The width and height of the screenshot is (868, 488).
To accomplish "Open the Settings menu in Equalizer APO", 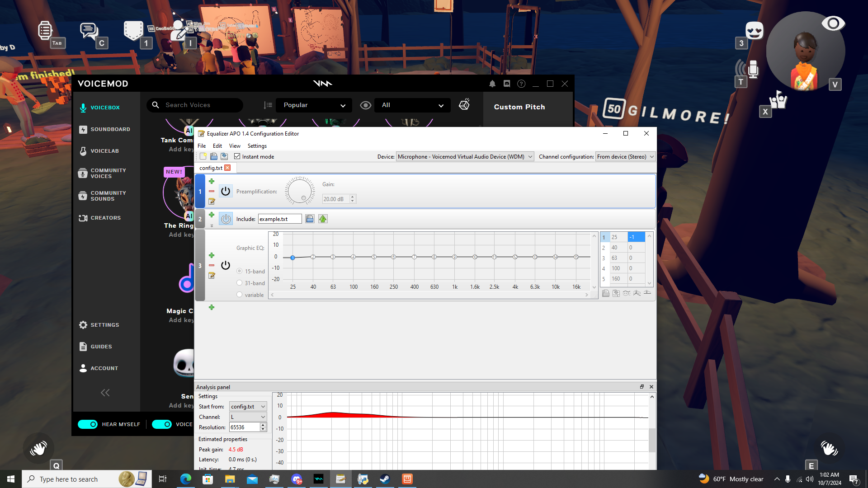I will point(257,145).
